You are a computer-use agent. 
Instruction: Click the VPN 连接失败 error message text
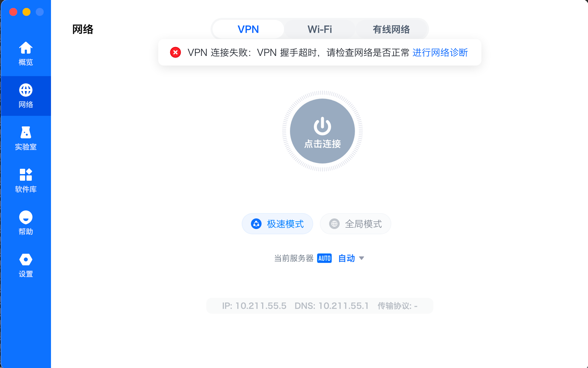(298, 52)
